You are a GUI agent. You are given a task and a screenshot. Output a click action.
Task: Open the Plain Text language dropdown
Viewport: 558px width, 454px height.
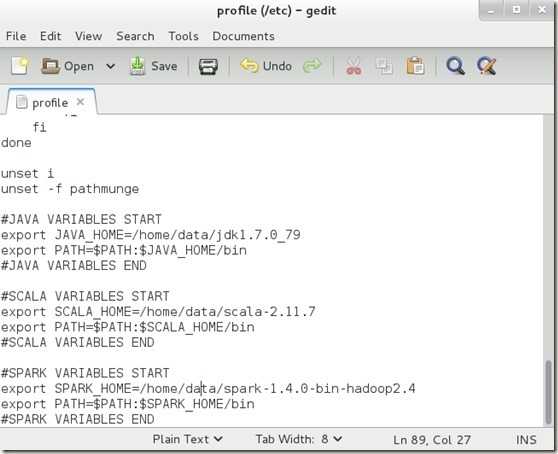pyautogui.click(x=188, y=439)
